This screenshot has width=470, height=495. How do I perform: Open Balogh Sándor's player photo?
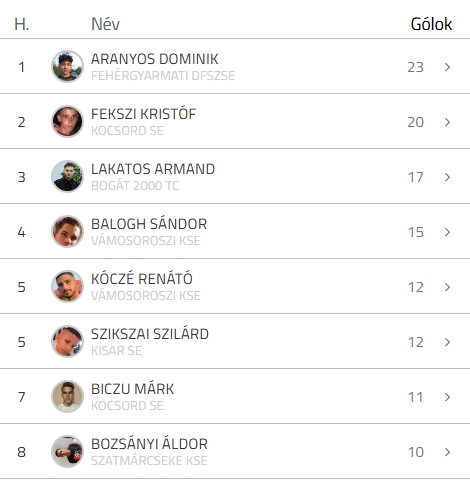coord(67,231)
